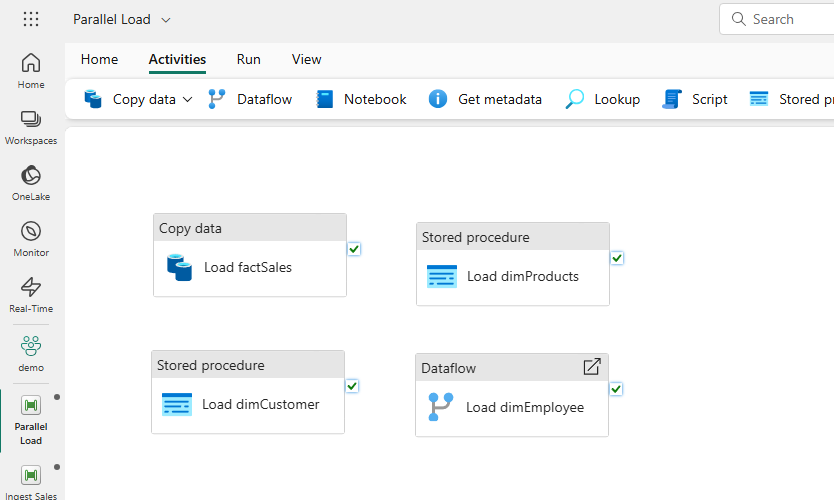Go to Home in left sidebar

pos(31,70)
